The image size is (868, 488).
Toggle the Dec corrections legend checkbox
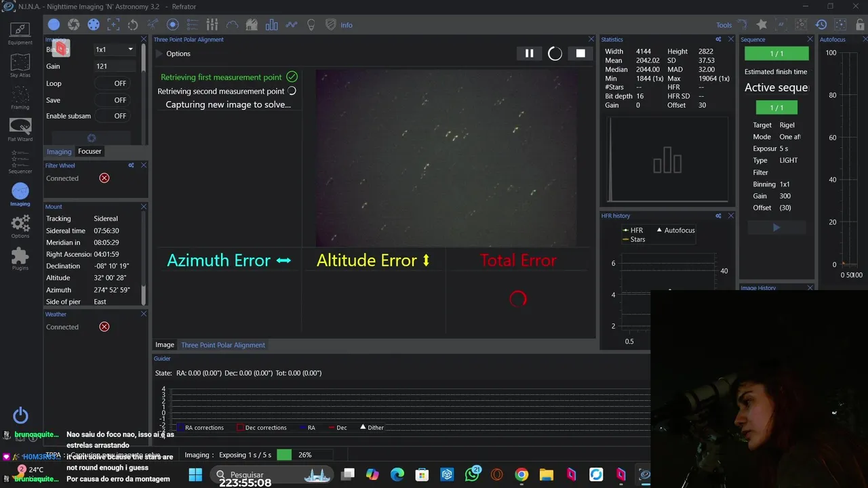point(240,428)
